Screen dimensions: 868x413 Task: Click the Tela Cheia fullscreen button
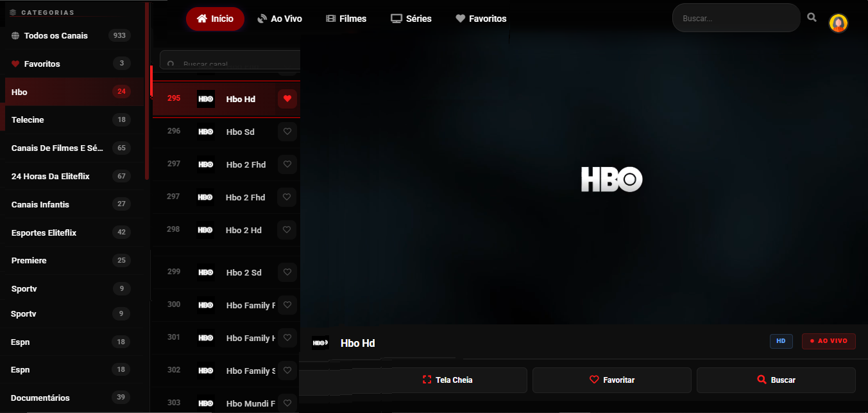(447, 380)
